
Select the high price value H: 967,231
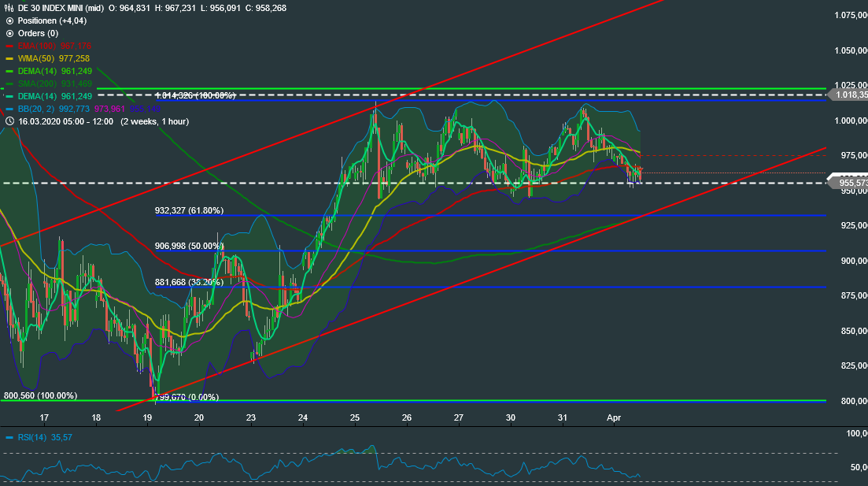(x=175, y=9)
